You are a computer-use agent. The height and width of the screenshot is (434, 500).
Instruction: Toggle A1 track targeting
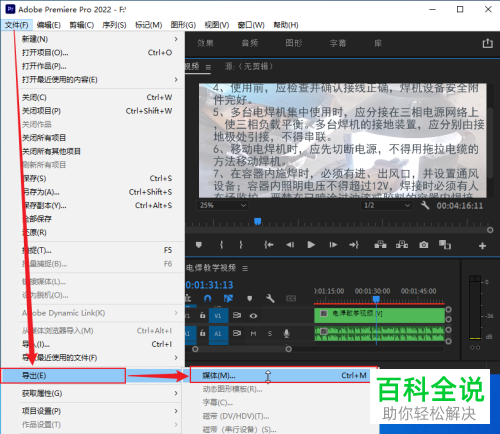click(218, 333)
